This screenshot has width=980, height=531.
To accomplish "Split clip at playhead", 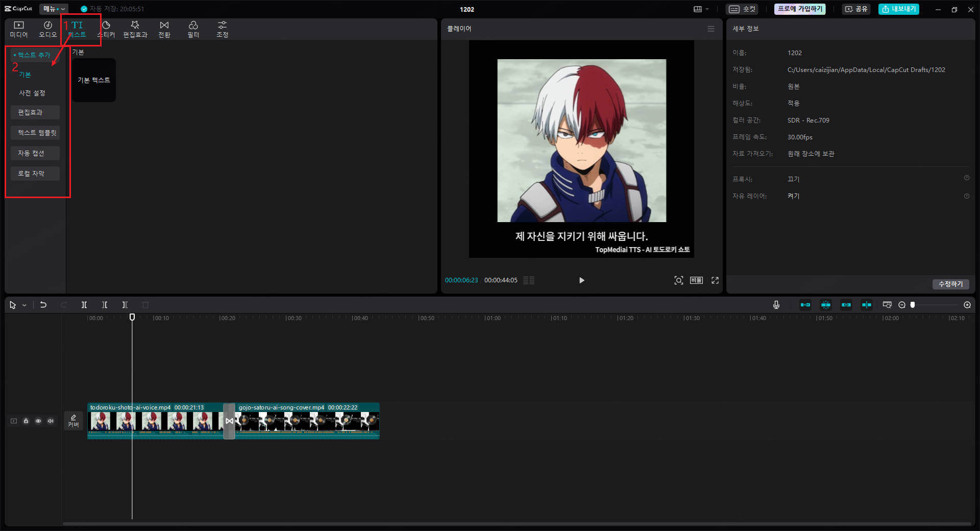I will (x=84, y=305).
